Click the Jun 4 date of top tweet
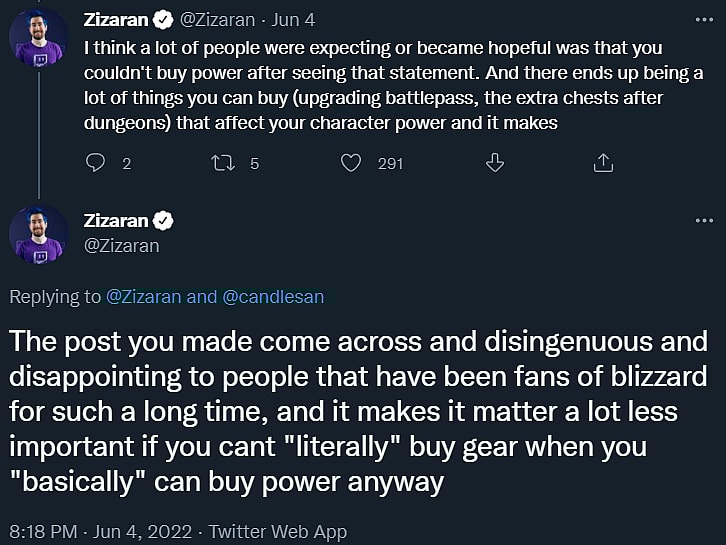Screen dimensions: 726x545 297,18
